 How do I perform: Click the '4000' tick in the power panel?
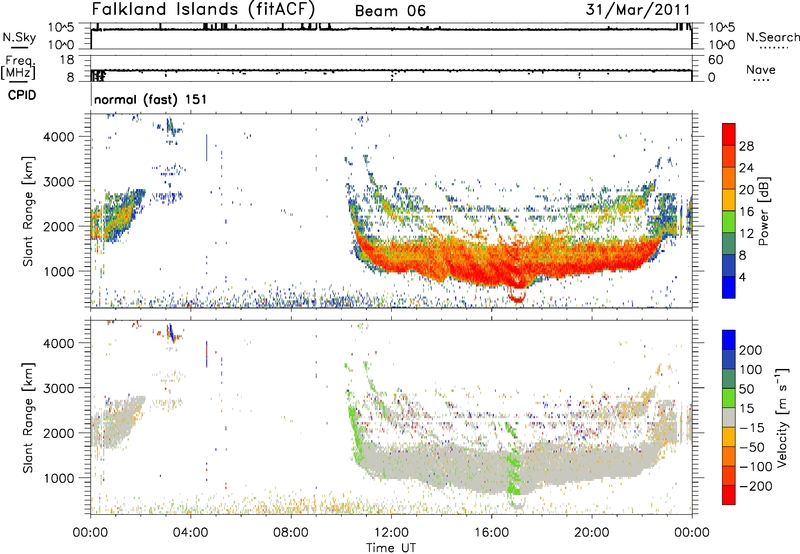59,137
